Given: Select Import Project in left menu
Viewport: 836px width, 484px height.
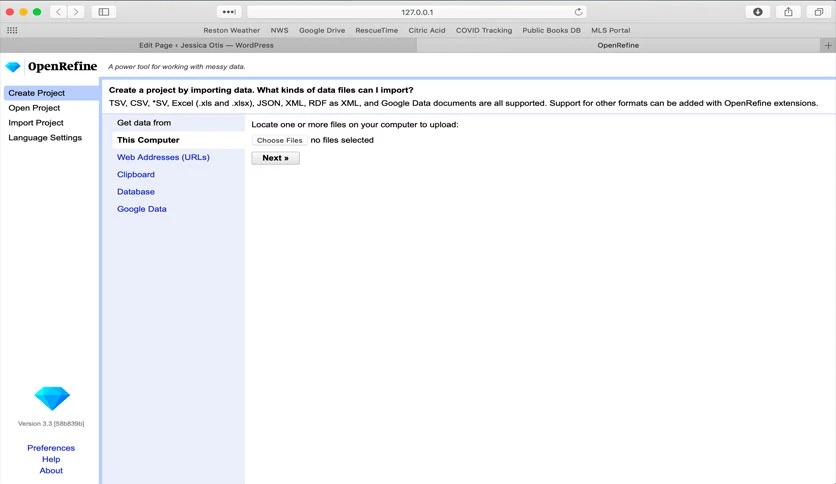Looking at the screenshot, I should click(36, 123).
